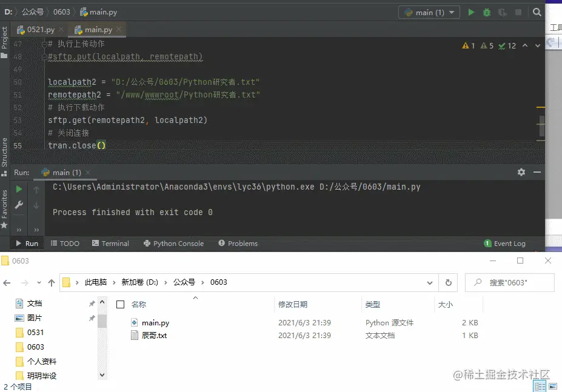Open the Run tool window tab
Screen dimensions: 562x392
point(27,244)
